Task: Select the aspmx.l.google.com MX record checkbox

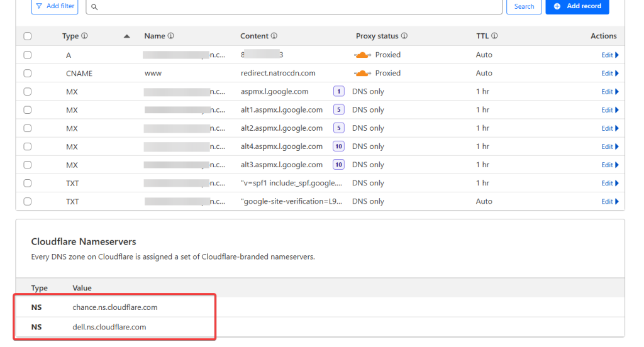Action: 28,92
